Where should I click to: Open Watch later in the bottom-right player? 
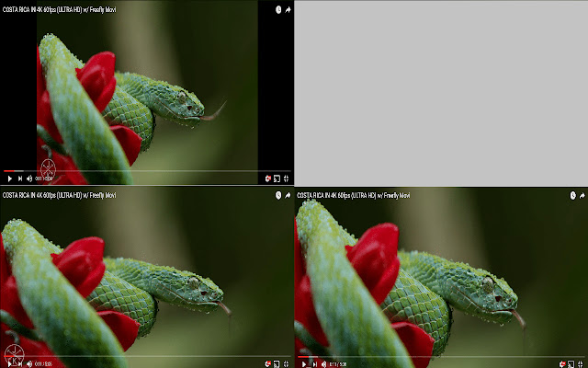[x=572, y=195]
